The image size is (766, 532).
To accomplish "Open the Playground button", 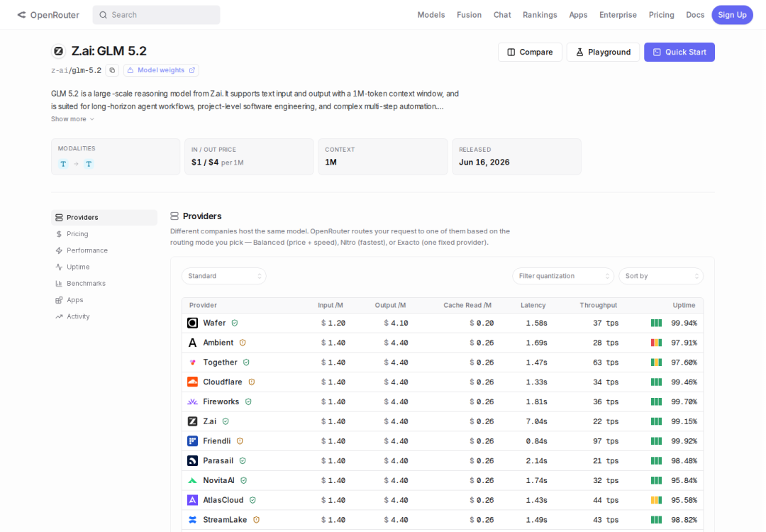I will [x=603, y=52].
